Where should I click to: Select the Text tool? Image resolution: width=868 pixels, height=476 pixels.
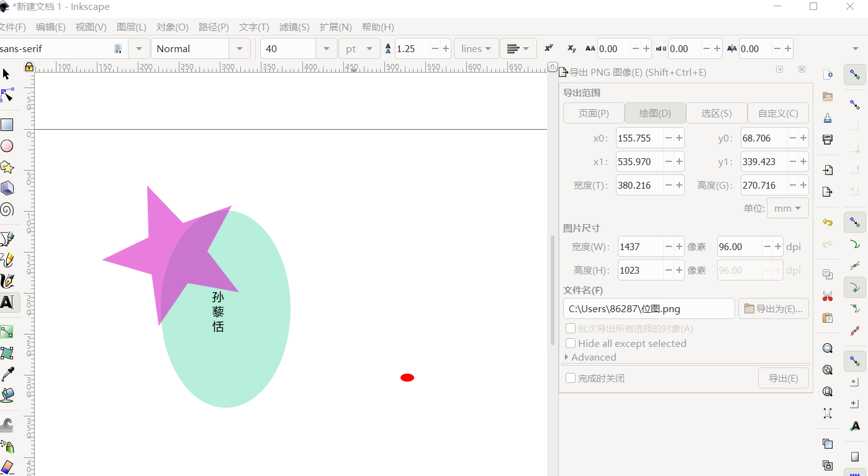(x=7, y=303)
